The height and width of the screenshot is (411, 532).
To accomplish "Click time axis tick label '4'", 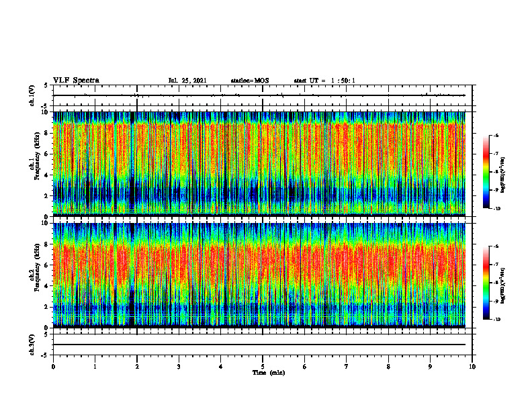I will (221, 367).
